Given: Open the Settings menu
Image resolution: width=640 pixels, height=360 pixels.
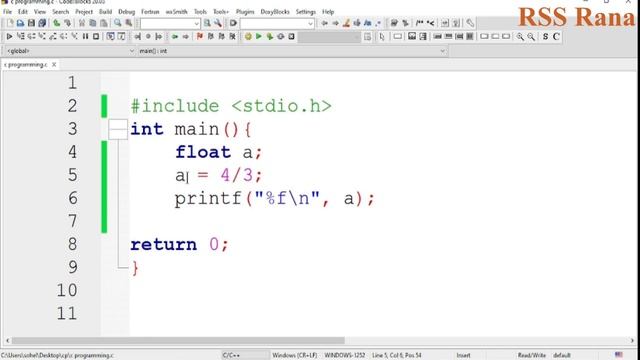Looking at the screenshot, I should coord(306,12).
